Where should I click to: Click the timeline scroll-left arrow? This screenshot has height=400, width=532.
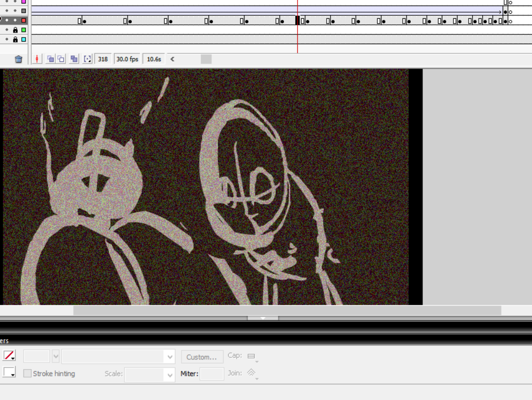172,59
